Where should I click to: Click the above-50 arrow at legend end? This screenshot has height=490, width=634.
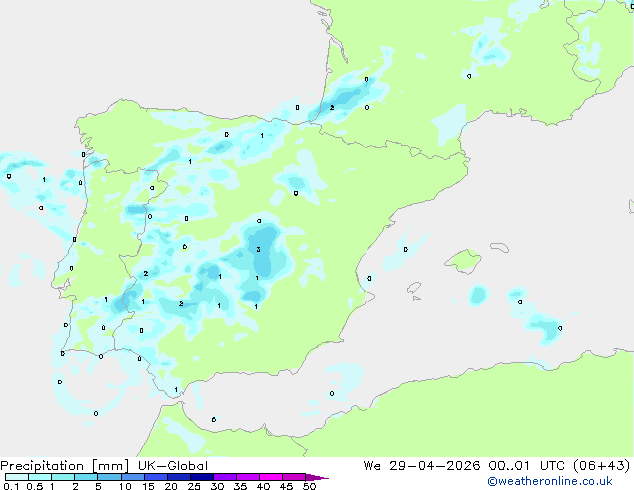tap(317, 477)
